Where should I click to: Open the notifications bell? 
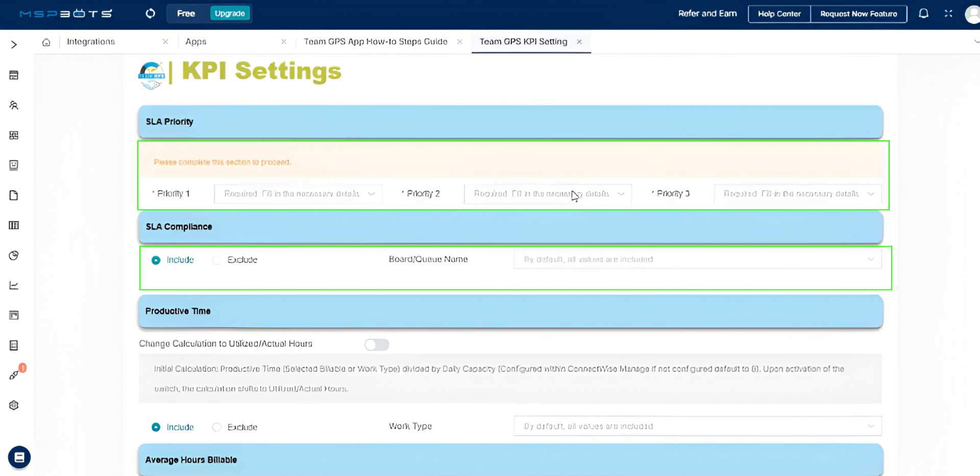(x=923, y=14)
